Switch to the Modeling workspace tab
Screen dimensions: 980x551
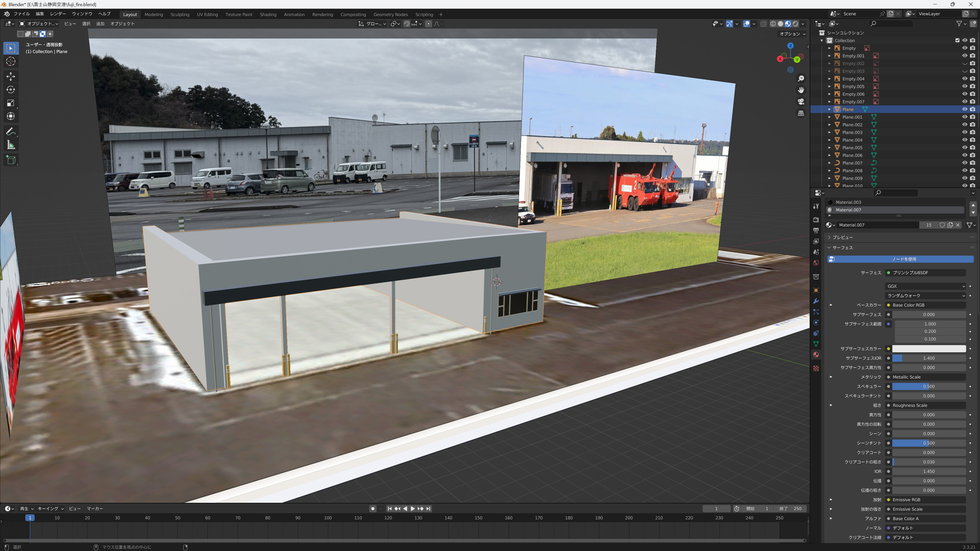point(154,15)
